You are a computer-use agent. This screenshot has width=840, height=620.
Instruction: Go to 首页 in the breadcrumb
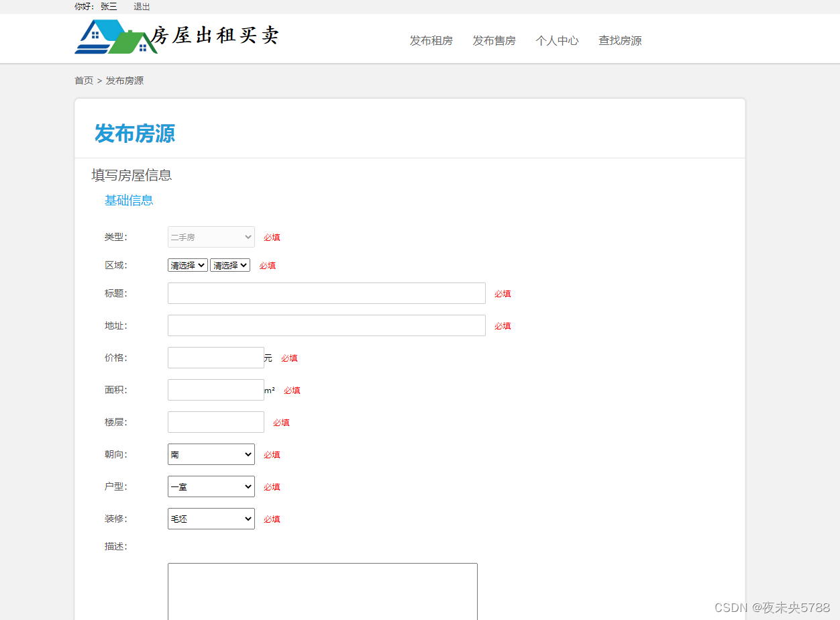pos(84,81)
